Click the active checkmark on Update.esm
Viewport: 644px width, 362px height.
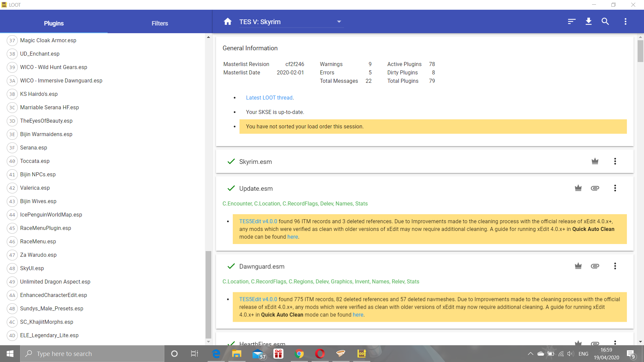[x=231, y=188]
